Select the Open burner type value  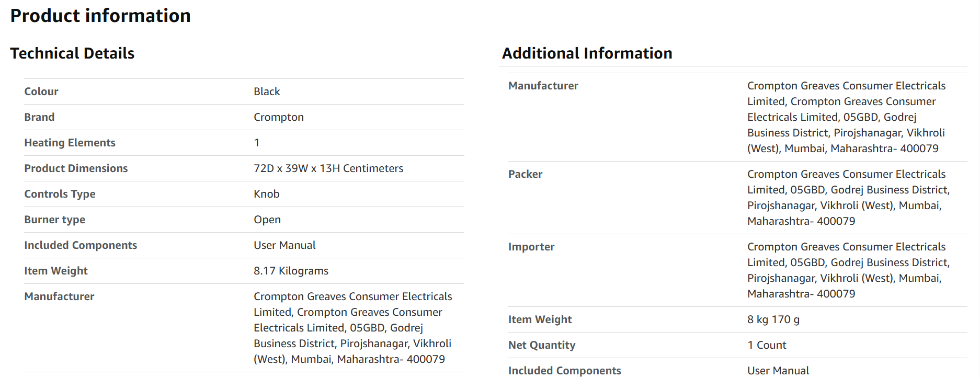tap(267, 220)
